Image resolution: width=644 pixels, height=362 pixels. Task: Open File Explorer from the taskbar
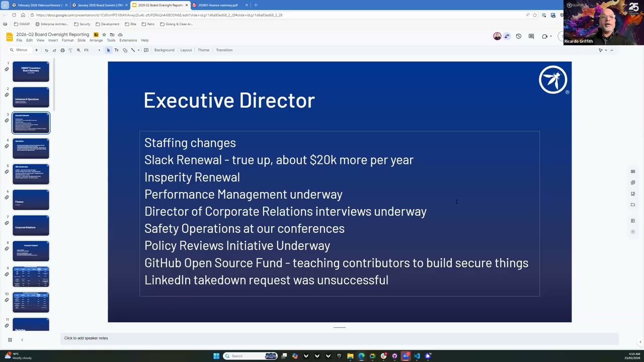tap(350, 356)
